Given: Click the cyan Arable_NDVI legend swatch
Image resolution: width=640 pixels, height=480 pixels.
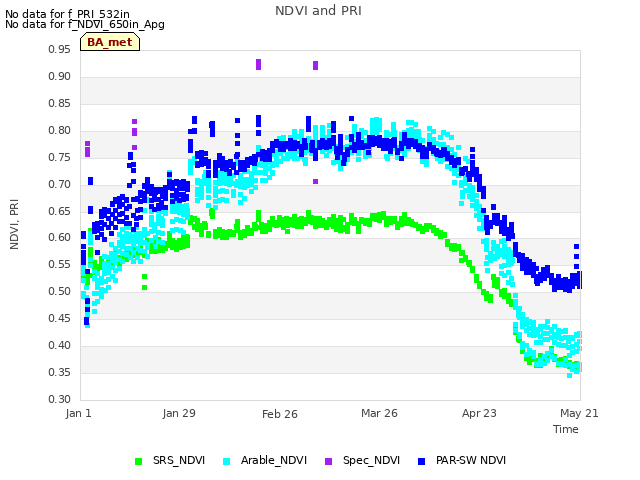Looking at the screenshot, I should click(x=227, y=461).
